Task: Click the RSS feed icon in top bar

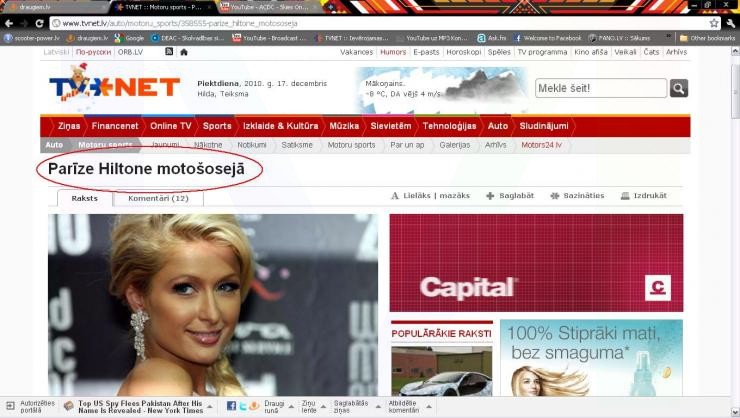Action: tap(169, 52)
